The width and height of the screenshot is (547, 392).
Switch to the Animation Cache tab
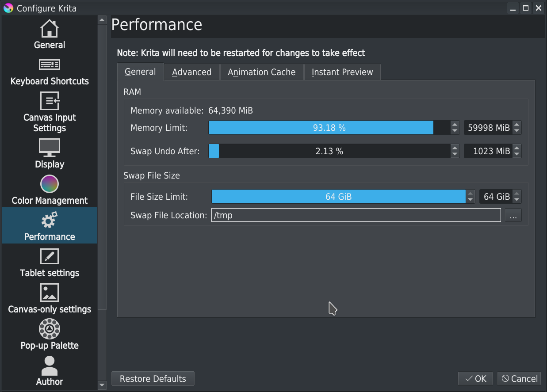[x=261, y=72]
